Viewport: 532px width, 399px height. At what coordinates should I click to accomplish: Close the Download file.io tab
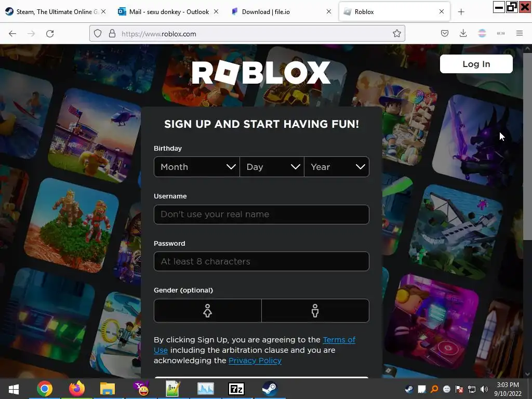pyautogui.click(x=329, y=11)
